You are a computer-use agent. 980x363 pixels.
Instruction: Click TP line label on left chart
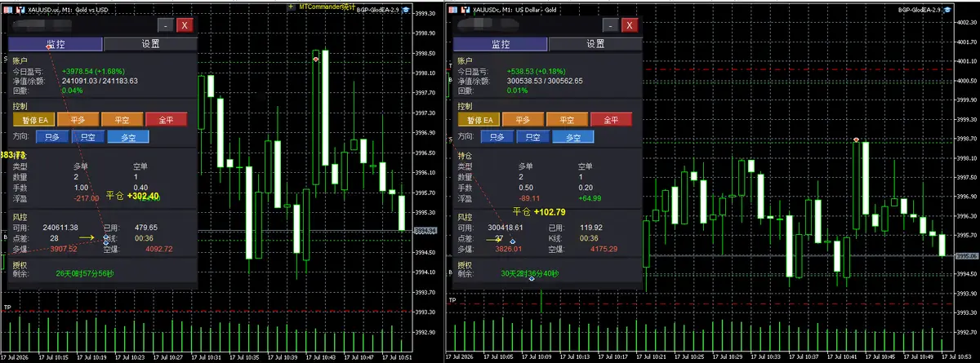point(7,307)
